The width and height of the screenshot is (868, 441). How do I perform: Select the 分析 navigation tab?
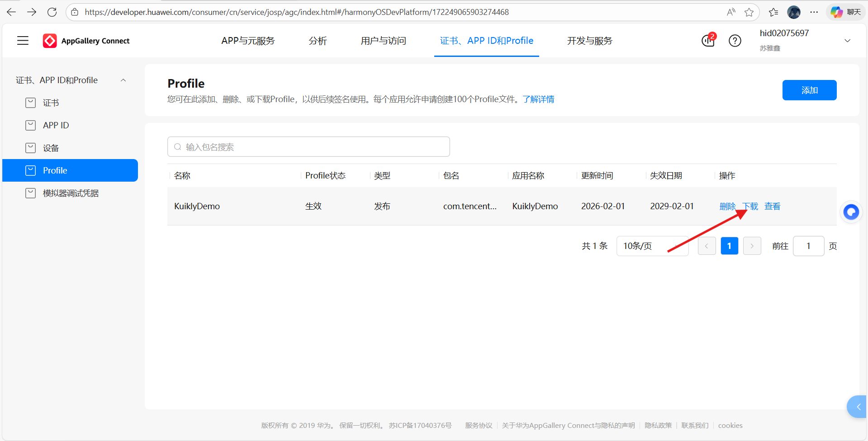[x=318, y=41]
